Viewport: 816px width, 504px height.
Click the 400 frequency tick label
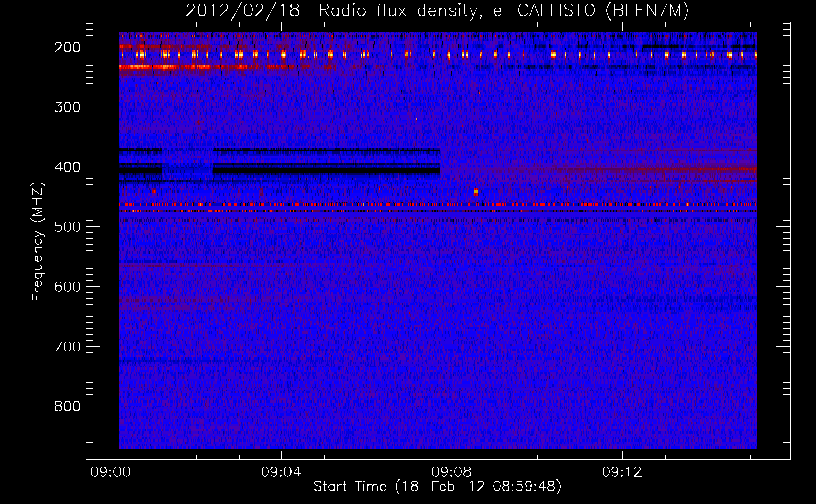(68, 167)
